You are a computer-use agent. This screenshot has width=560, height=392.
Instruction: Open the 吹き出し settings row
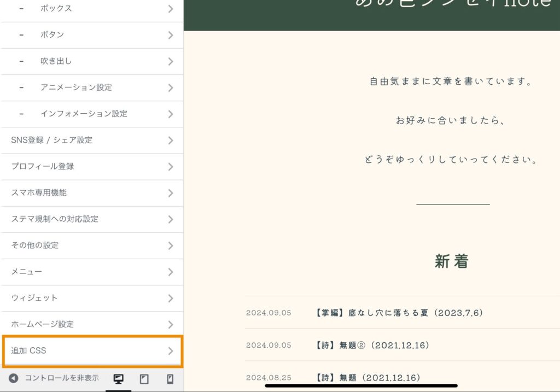click(92, 61)
